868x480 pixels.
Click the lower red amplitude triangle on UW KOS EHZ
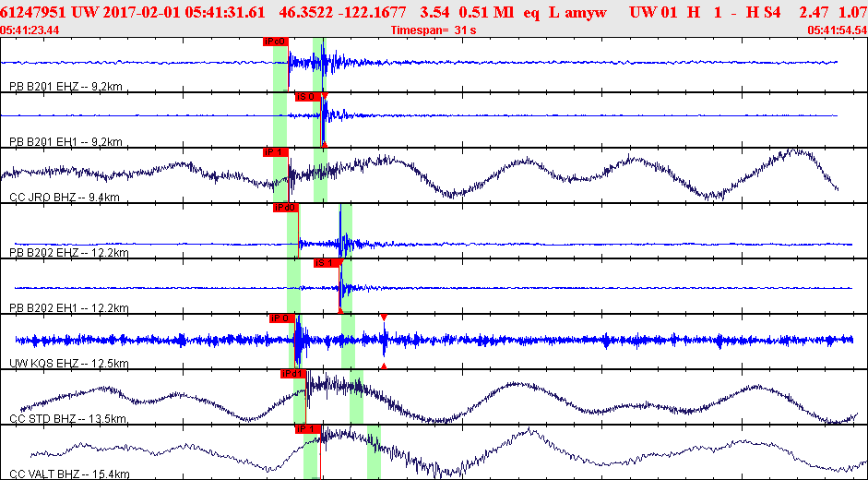(x=384, y=366)
